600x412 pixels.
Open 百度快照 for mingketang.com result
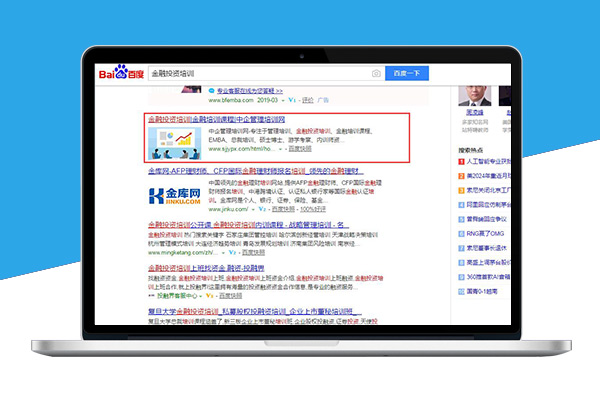click(253, 252)
